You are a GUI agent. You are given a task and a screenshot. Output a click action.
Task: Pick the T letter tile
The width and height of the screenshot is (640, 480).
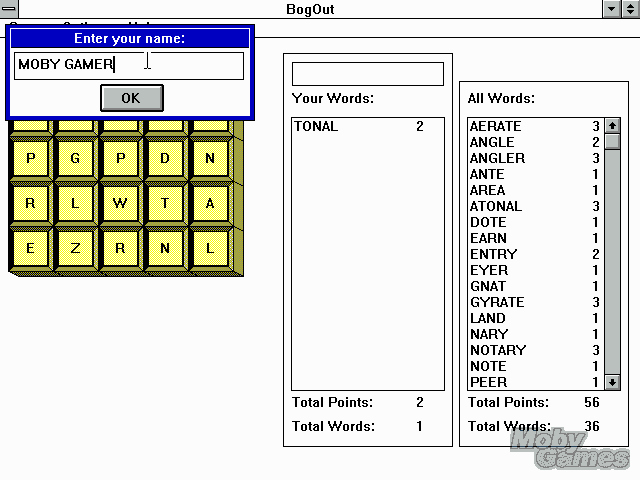[165, 203]
